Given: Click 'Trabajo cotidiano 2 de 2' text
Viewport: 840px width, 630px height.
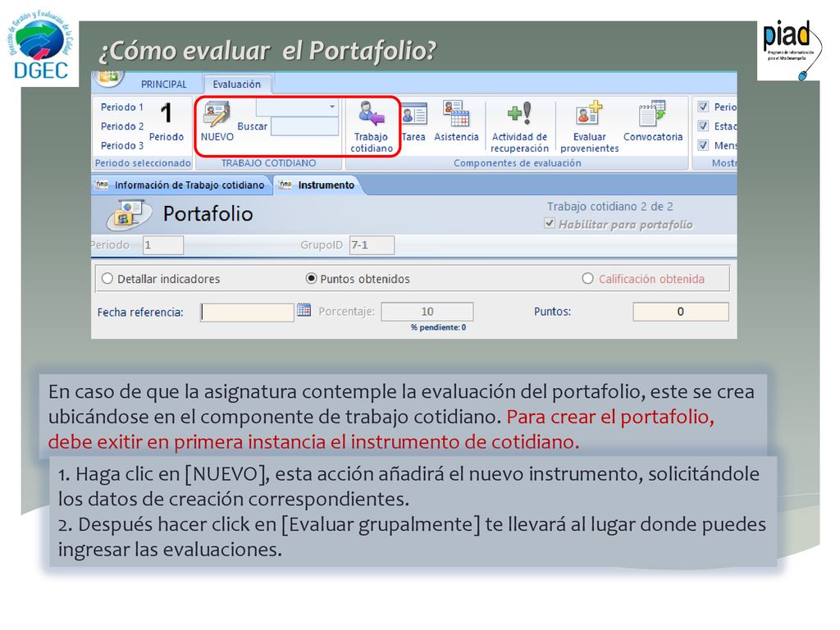Looking at the screenshot, I should pyautogui.click(x=609, y=206).
